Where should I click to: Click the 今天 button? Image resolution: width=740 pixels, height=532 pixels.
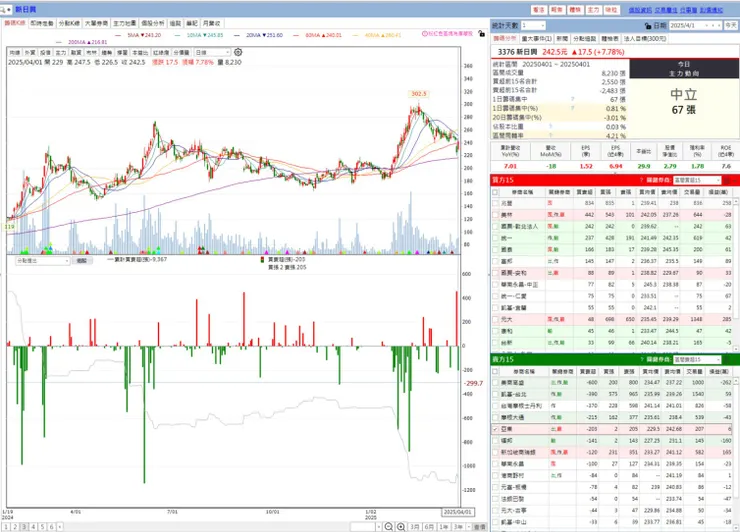tap(731, 25)
